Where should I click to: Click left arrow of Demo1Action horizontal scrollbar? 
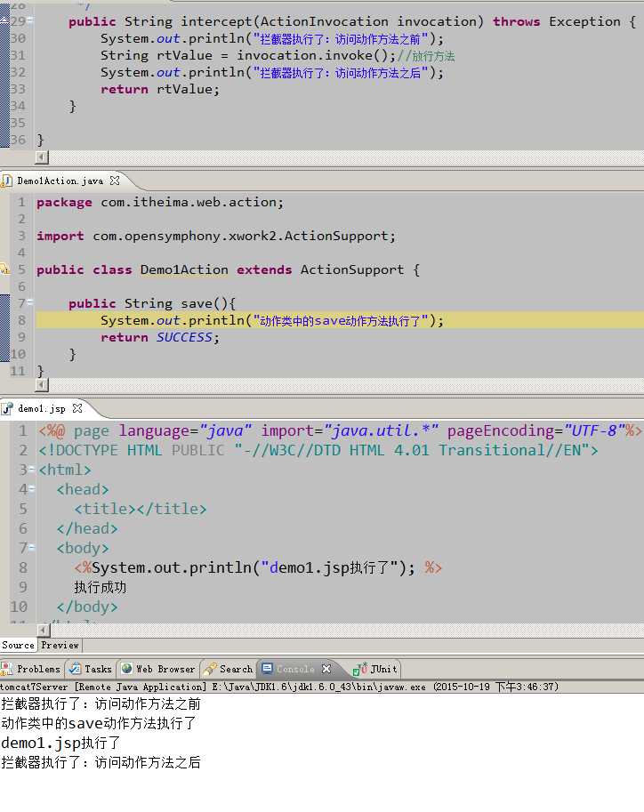click(42, 385)
